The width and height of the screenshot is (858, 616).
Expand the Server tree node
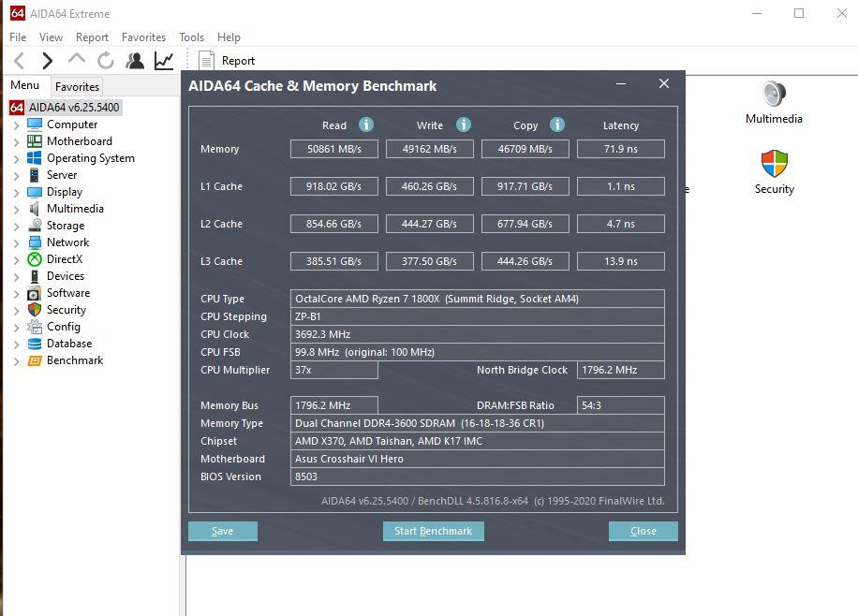[x=17, y=176]
